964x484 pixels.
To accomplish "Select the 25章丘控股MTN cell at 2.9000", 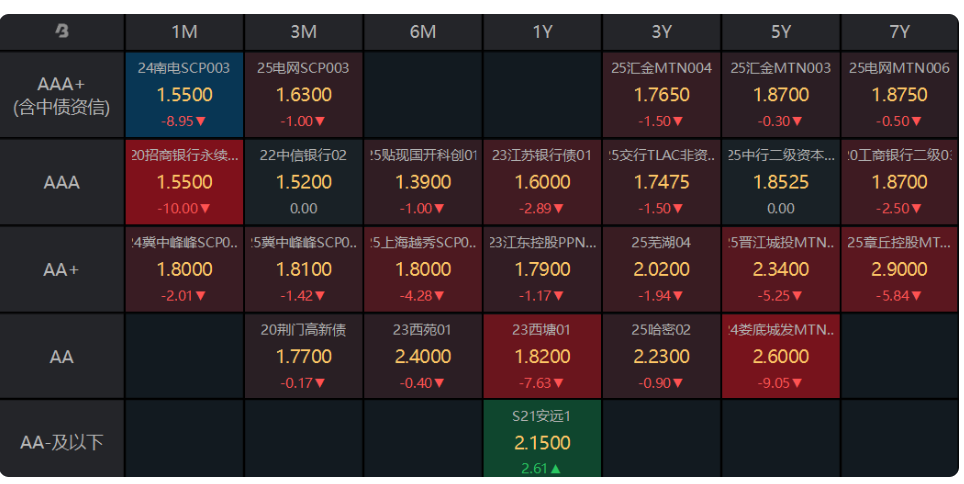I will coord(899,270).
